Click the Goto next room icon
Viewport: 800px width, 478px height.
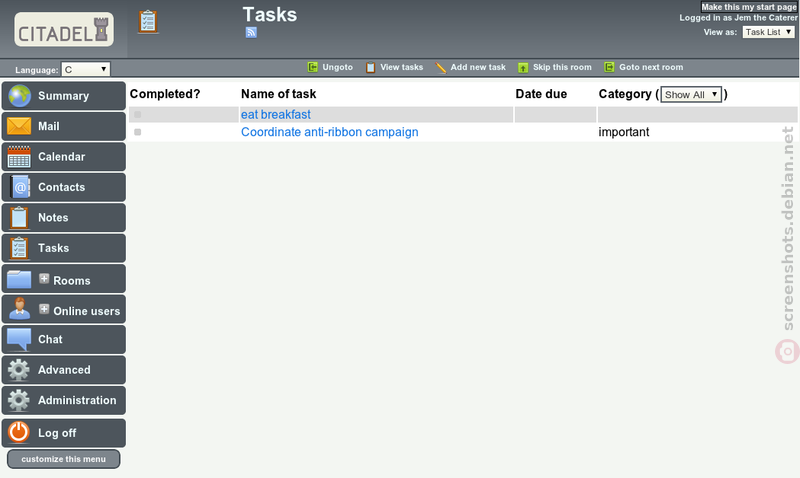609,67
